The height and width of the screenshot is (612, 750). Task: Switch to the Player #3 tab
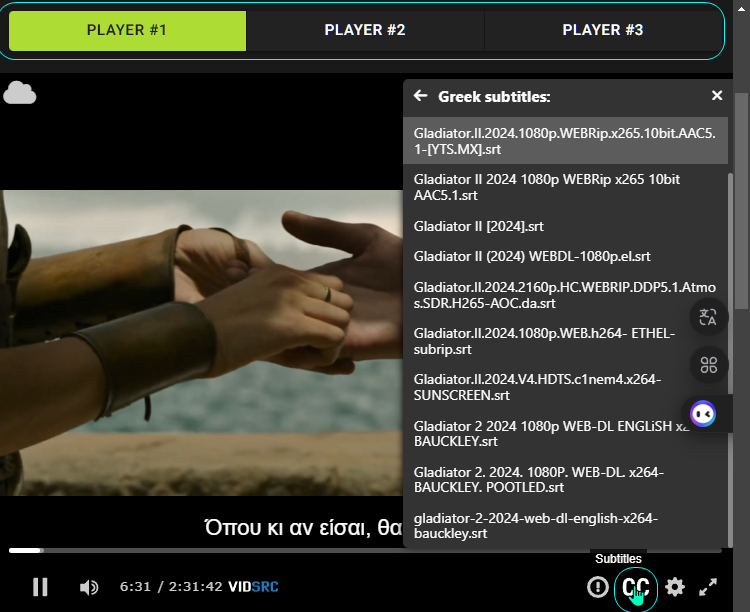pyautogui.click(x=603, y=31)
